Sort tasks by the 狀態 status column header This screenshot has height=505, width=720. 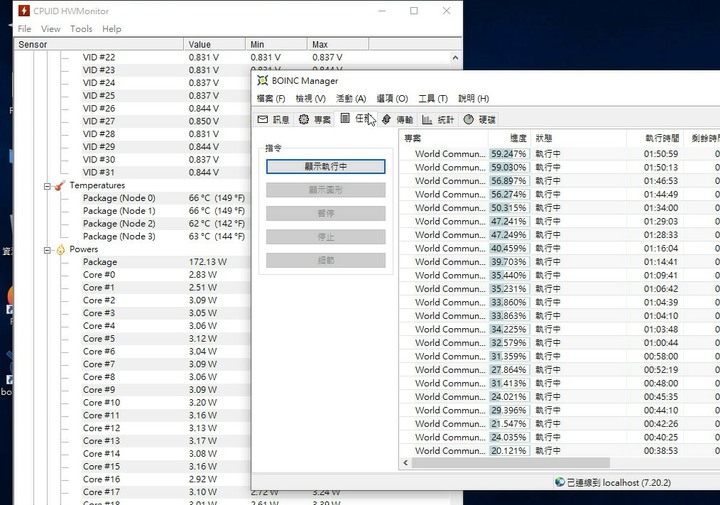click(x=579, y=138)
